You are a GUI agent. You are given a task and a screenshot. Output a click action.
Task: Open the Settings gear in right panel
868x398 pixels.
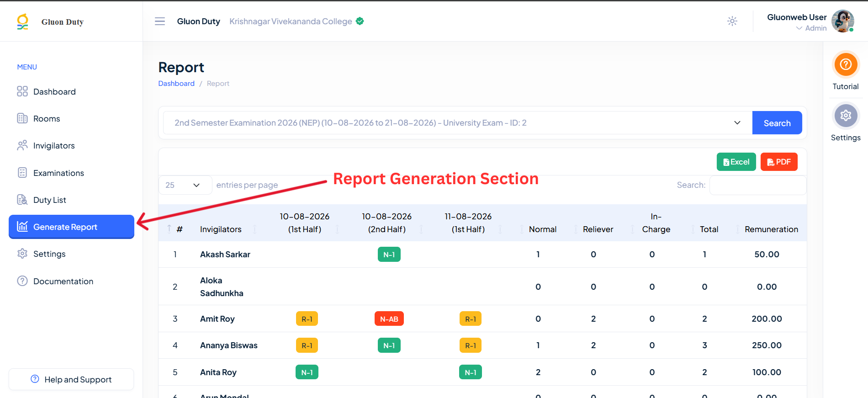846,116
